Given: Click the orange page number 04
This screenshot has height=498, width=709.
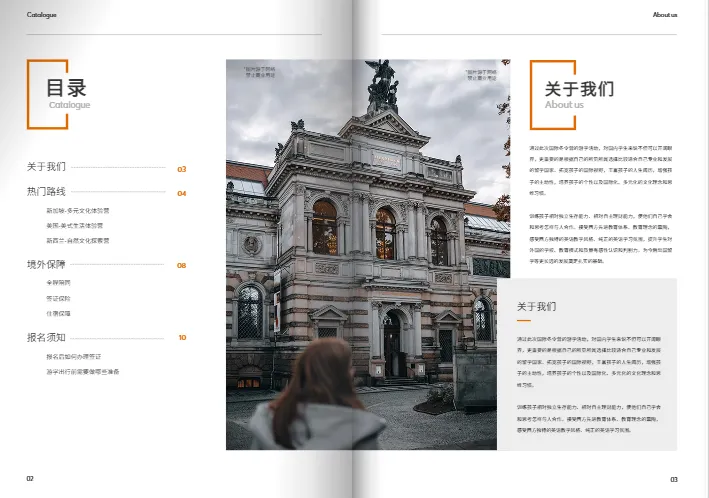Looking at the screenshot, I should [181, 194].
